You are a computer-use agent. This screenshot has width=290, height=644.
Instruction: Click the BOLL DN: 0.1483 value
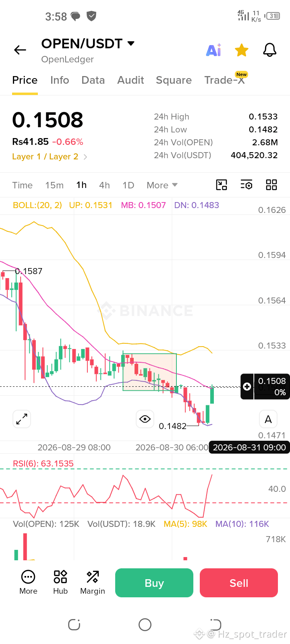[x=197, y=205]
